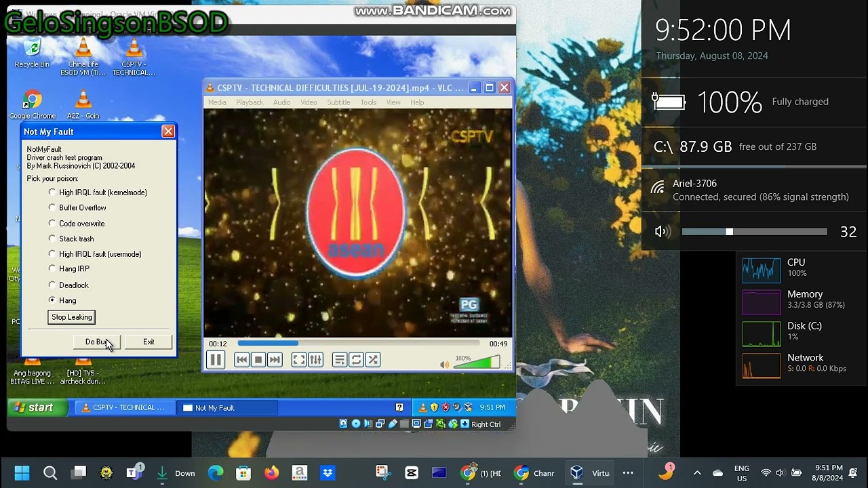Open the CPU usage graph
Screen dimensions: 868x488
[762, 270]
